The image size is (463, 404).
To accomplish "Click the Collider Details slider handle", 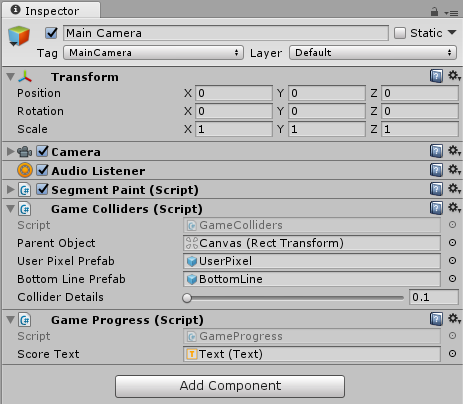I will tap(187, 298).
